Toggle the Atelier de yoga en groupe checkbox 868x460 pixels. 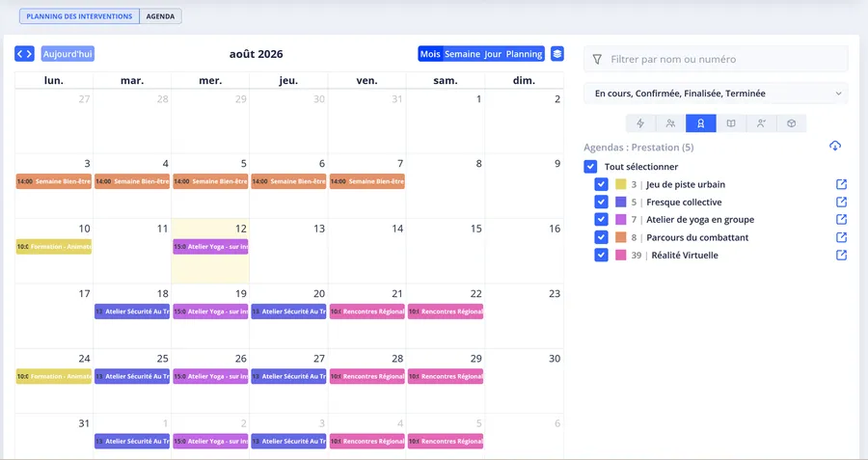(601, 220)
